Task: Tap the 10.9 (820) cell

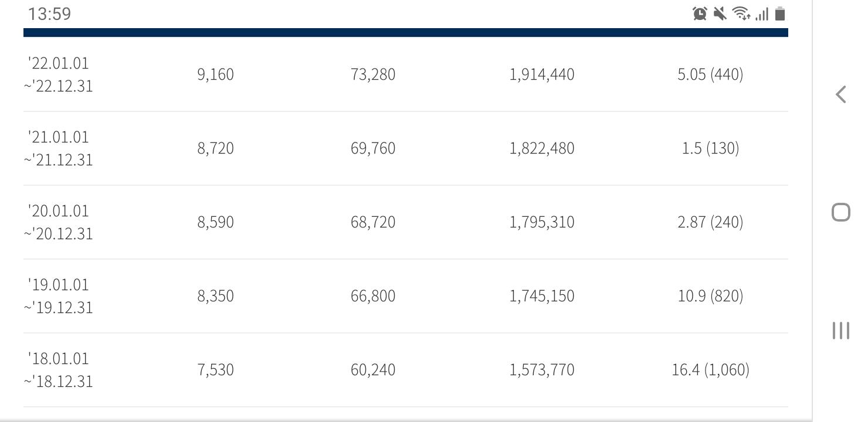Action: [x=710, y=296]
